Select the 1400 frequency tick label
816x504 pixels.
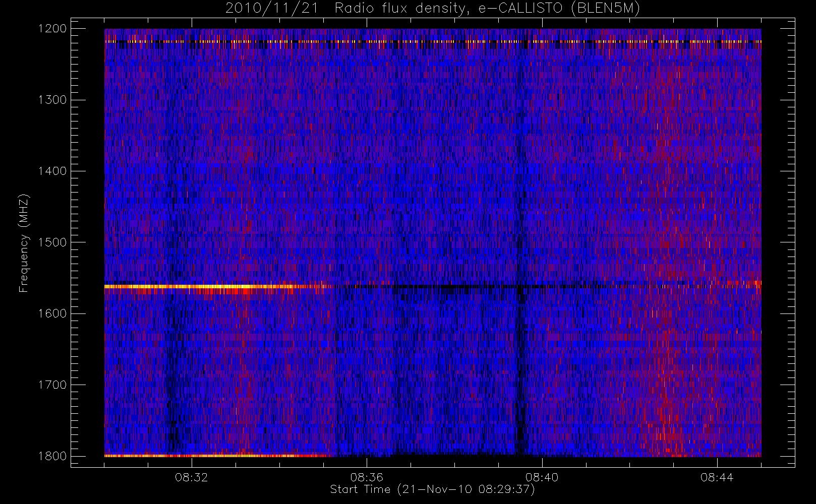[52, 171]
